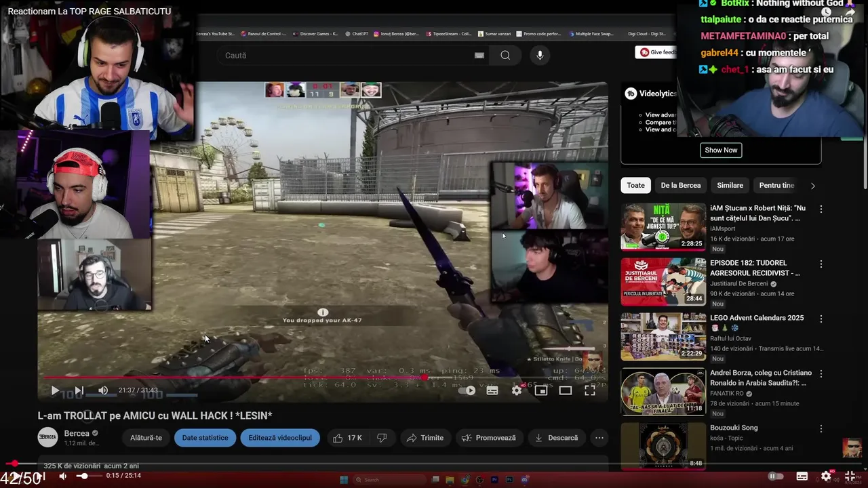Open Date statistice analytics button
The width and height of the screenshot is (868, 488).
[205, 438]
